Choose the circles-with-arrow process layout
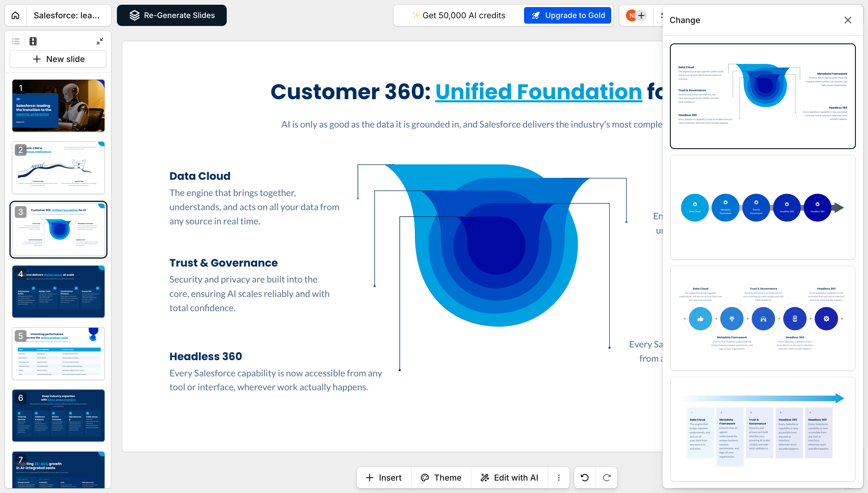This screenshot has width=868, height=493. pyautogui.click(x=763, y=207)
